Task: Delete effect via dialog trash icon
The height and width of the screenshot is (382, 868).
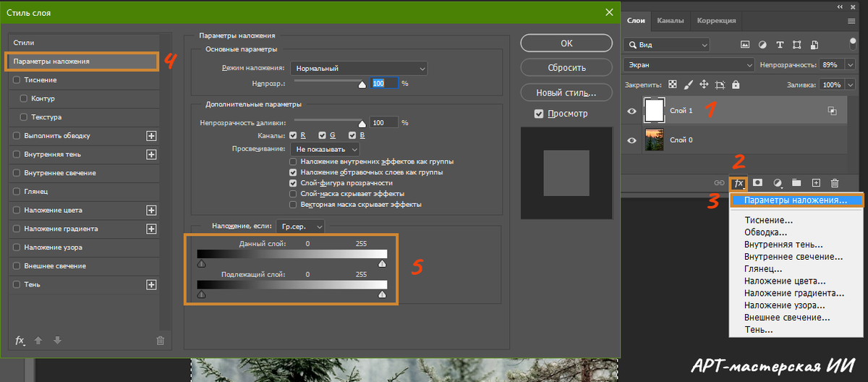Action: pyautogui.click(x=161, y=341)
